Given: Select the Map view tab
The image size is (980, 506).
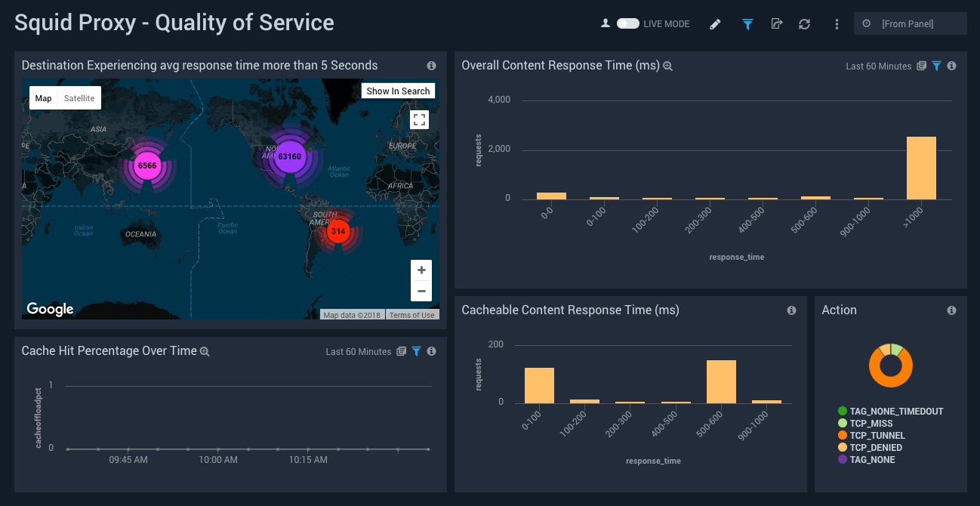Looking at the screenshot, I should coord(43,98).
